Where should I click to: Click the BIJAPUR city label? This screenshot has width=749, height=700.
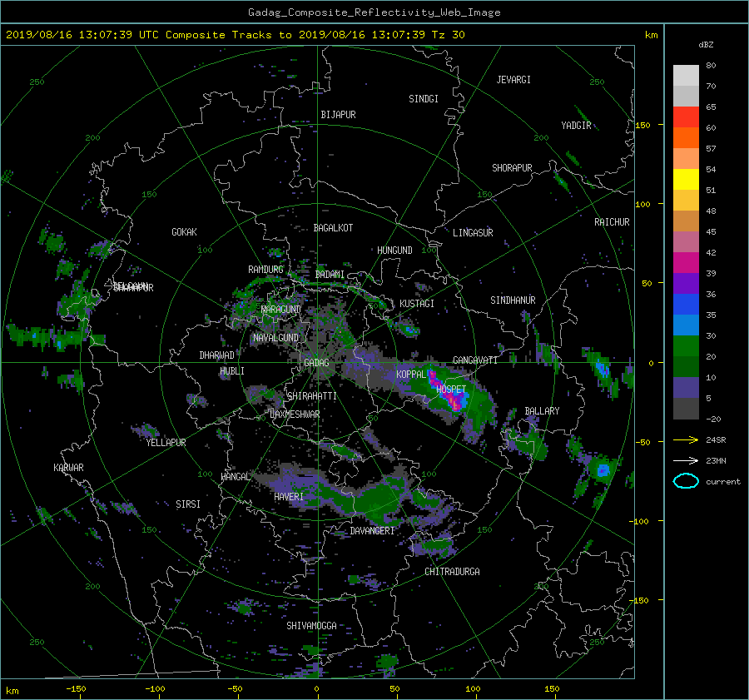(x=338, y=115)
